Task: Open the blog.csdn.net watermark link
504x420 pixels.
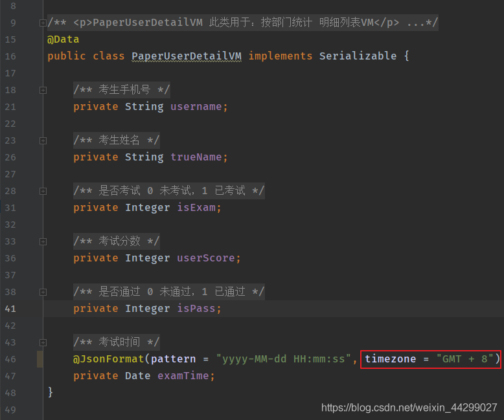Action: coord(409,408)
